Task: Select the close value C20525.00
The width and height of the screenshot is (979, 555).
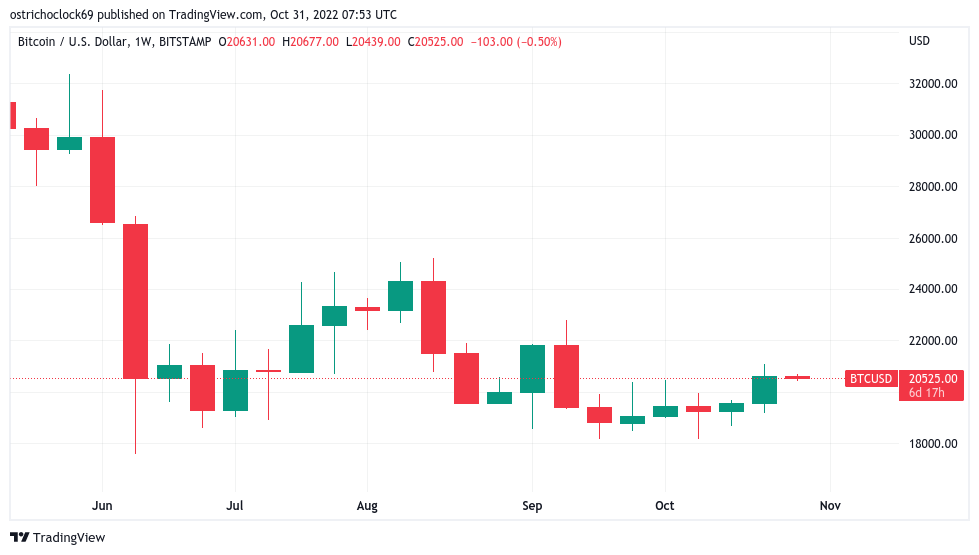Action: tap(435, 42)
